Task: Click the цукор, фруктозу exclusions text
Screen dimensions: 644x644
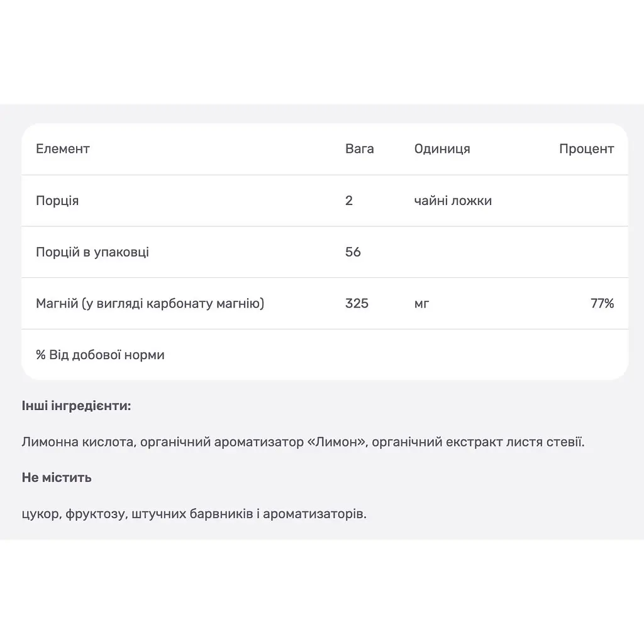Action: point(194,514)
